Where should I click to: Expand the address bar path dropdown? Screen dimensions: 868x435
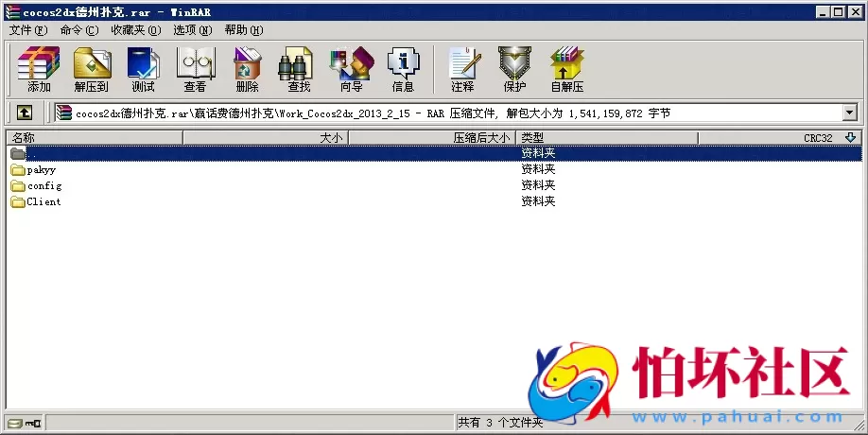tap(850, 113)
